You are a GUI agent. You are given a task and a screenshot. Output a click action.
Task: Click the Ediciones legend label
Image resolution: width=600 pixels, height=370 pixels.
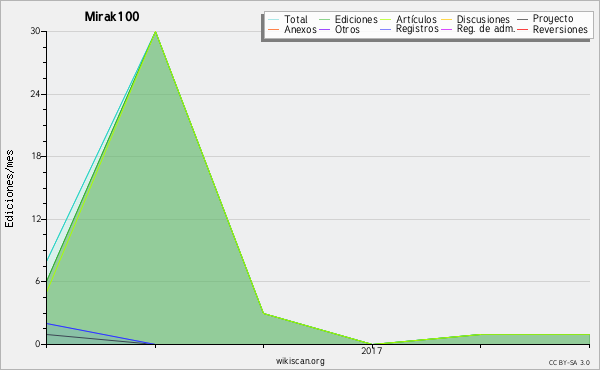point(356,19)
